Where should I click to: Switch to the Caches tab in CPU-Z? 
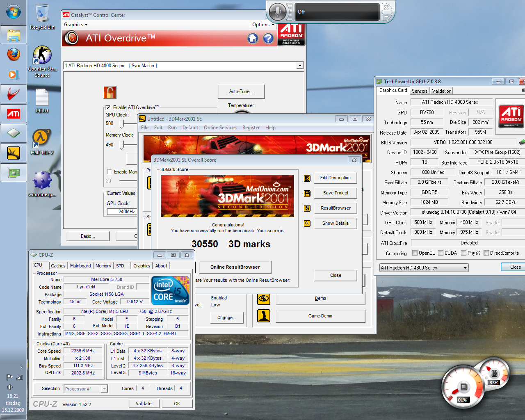click(58, 266)
